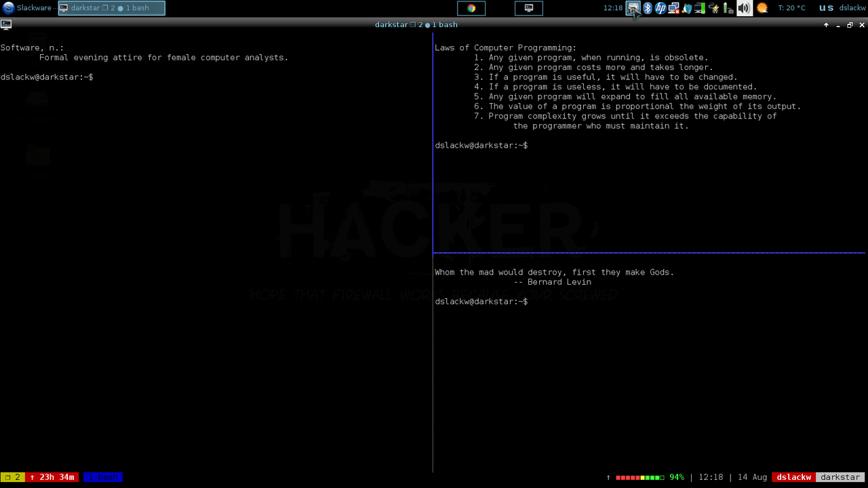
Task: Click the window title 'darkstar 2 1 bash'
Action: [x=416, y=24]
